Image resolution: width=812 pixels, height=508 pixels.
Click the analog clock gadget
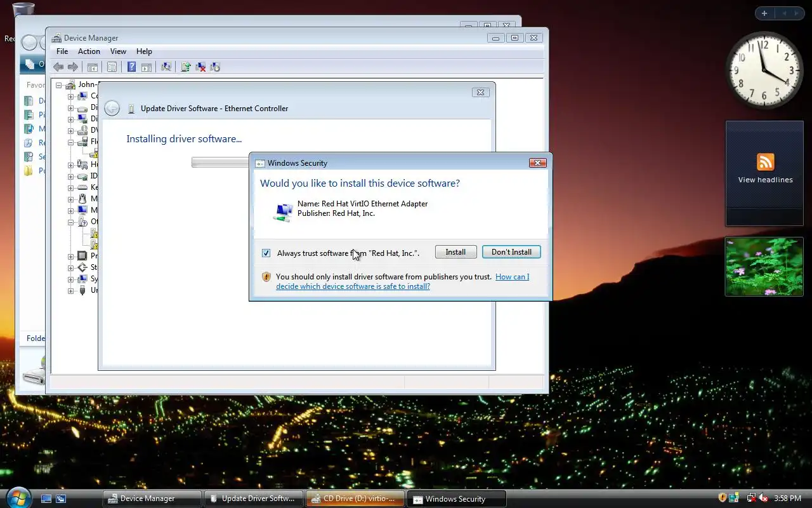tap(764, 70)
